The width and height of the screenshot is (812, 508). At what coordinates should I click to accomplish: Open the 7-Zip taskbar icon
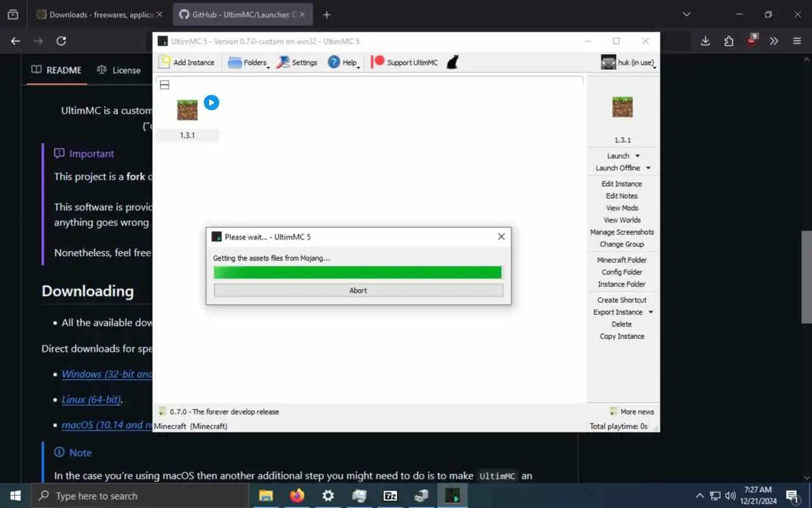point(390,496)
